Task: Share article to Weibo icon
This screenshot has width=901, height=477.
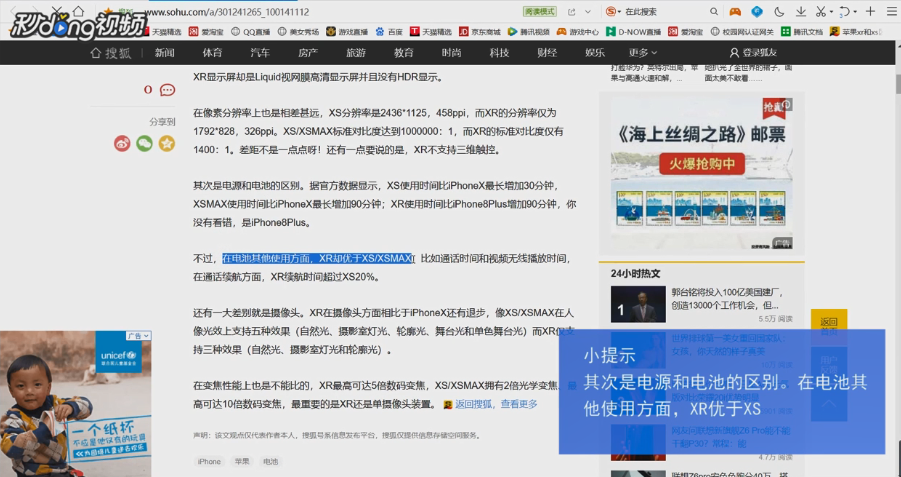Action: [122, 143]
